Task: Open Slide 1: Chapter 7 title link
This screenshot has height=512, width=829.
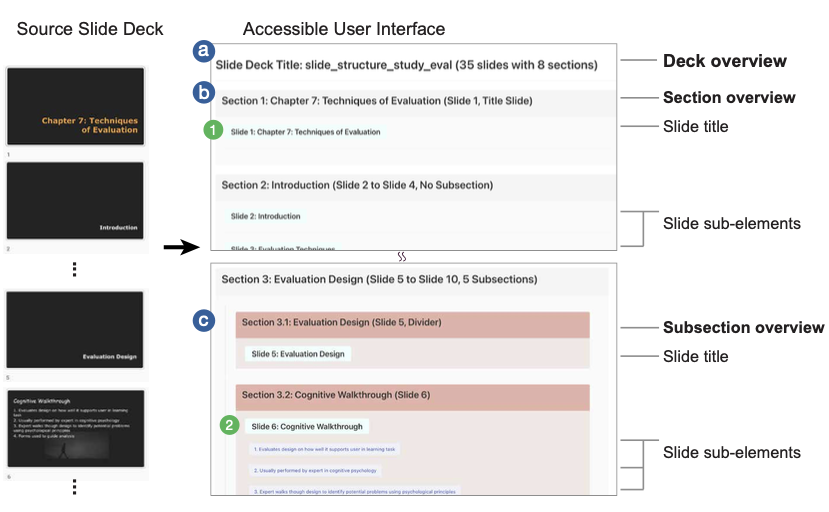Action: (x=305, y=132)
